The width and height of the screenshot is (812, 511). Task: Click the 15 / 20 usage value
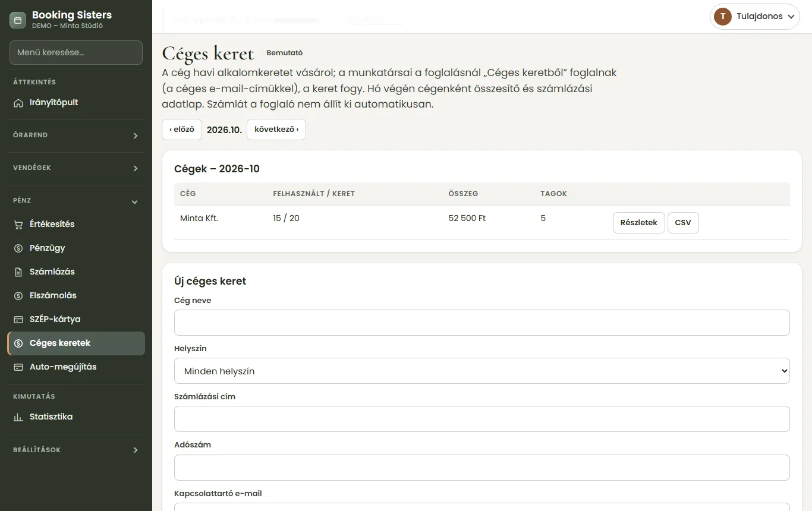[x=286, y=219]
